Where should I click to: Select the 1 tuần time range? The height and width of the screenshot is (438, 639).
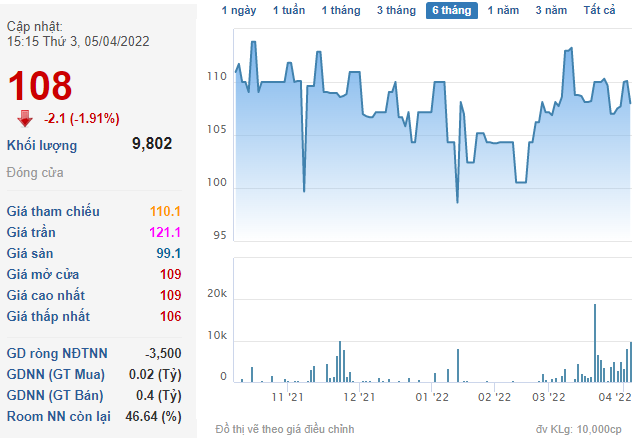coord(289,10)
